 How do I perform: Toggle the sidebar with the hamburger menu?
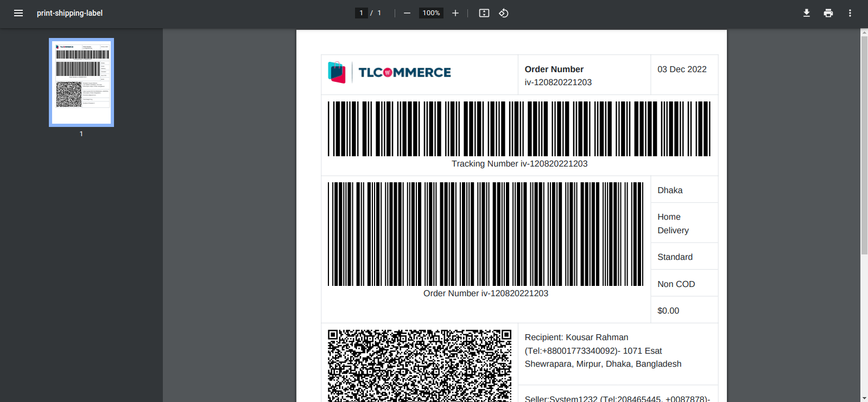coord(18,13)
